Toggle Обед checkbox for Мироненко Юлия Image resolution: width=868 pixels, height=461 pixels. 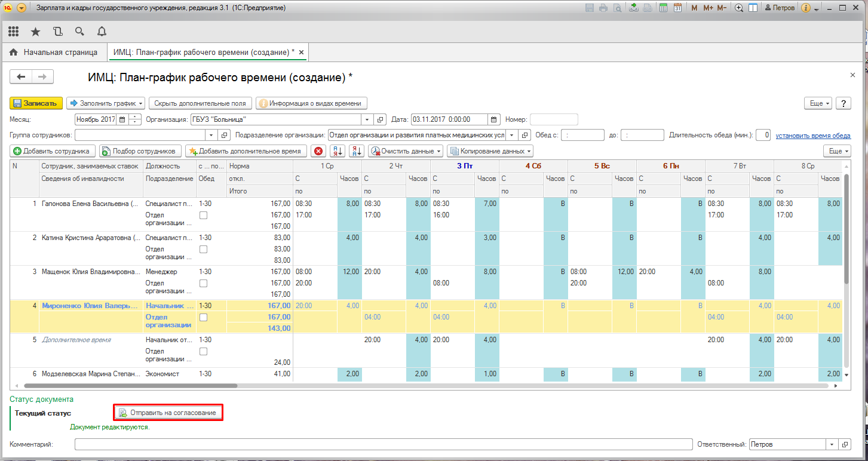(x=203, y=317)
